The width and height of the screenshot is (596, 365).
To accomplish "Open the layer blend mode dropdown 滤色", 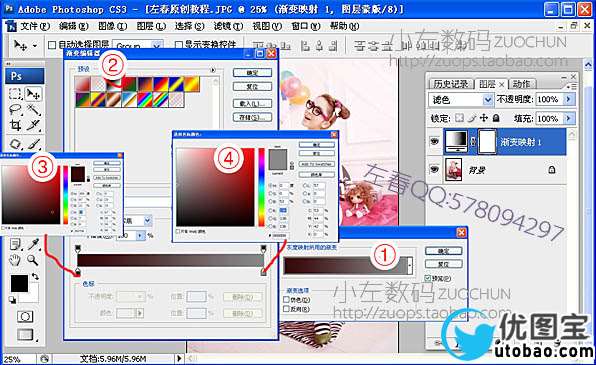I will (x=461, y=100).
